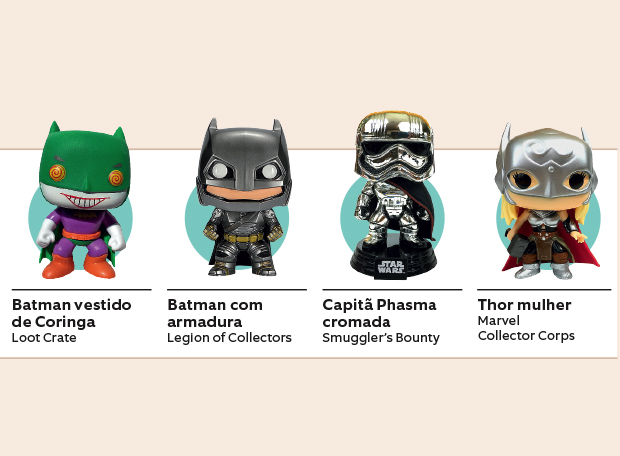Click the yellow utility belt on armored Batman
Screen dimensions: 620x456
[244, 238]
